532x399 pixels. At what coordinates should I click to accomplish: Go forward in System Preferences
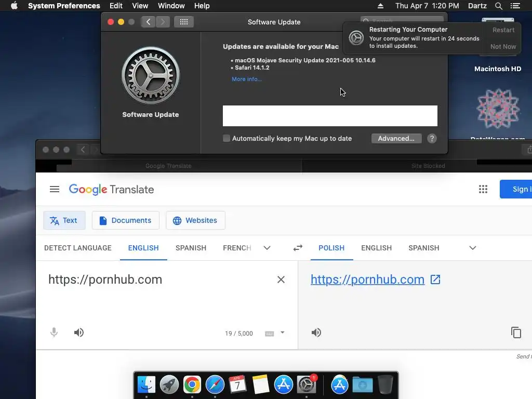pos(163,22)
